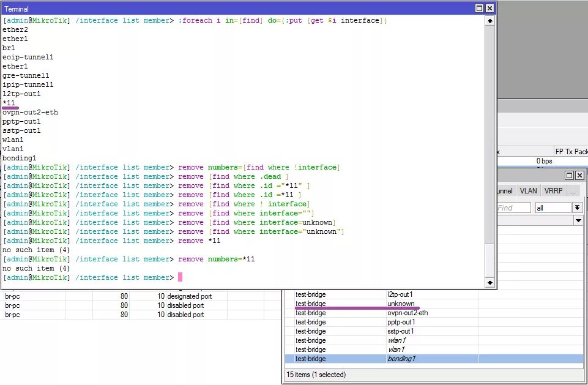Click the Find search field
Image resolution: width=588 pixels, height=385 pixels.
click(514, 208)
